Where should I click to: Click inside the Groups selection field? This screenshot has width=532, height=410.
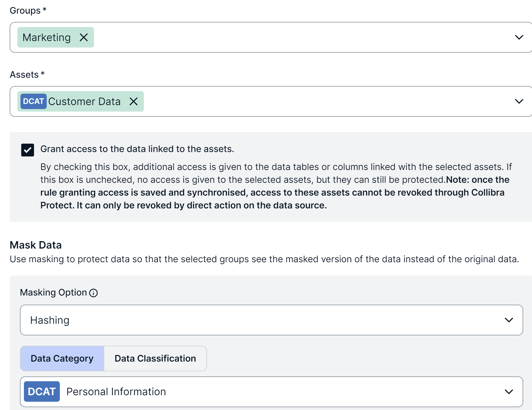coord(285,37)
